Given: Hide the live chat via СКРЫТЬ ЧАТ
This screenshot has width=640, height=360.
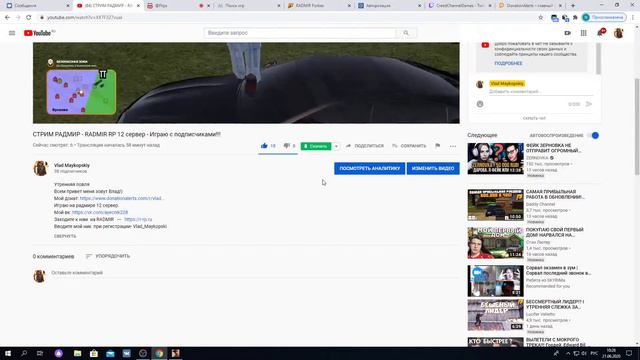Looking at the screenshot, I should (534, 118).
